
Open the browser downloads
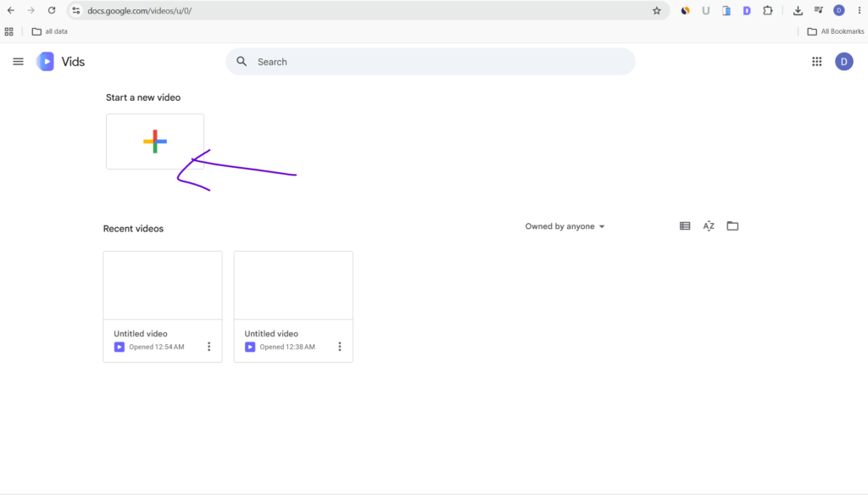pyautogui.click(x=798, y=10)
